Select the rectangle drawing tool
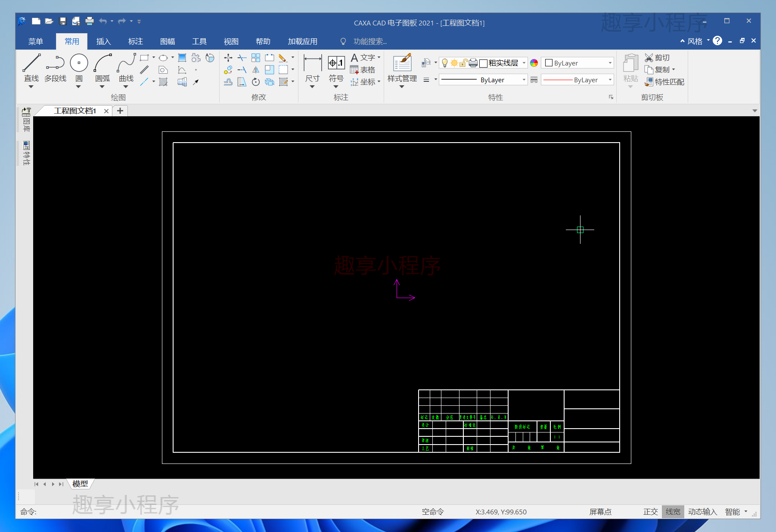 144,57
